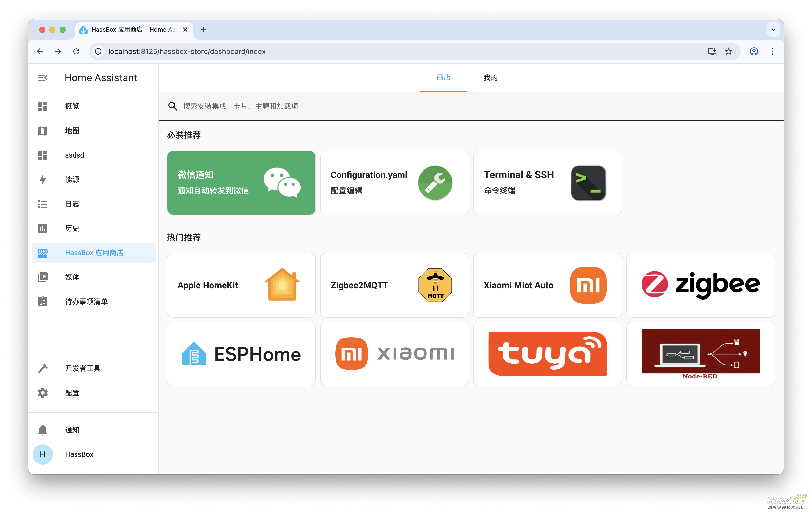Image resolution: width=812 pixels, height=512 pixels.
Task: Click the 配置编辑 subtitle text
Action: (x=346, y=191)
